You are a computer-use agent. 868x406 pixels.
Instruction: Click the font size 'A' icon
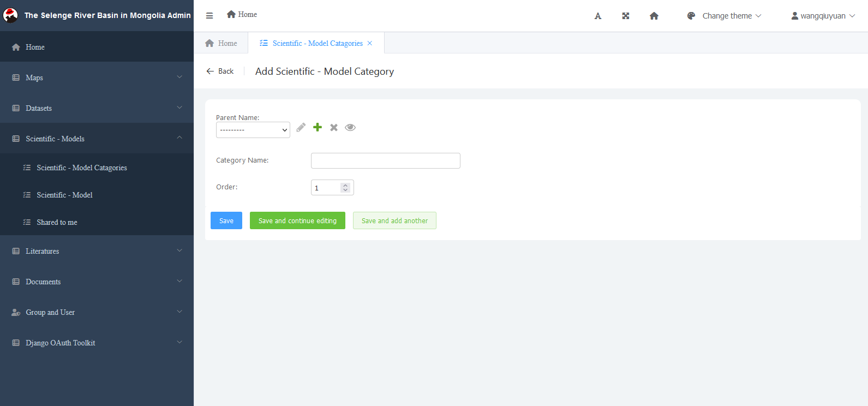coord(598,16)
